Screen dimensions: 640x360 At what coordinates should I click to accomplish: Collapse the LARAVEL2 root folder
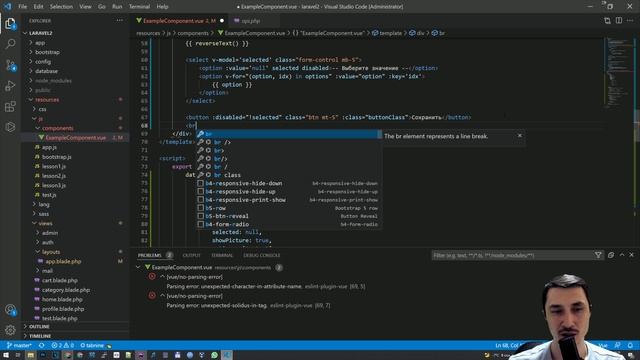(76, 33)
